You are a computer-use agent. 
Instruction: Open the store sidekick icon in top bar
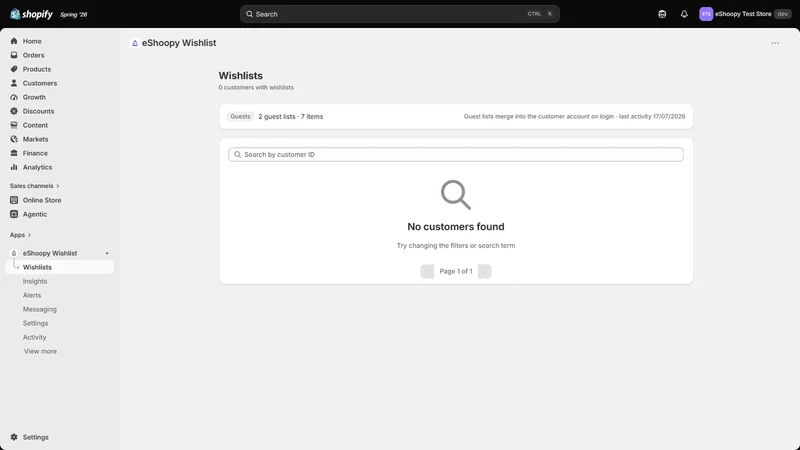(662, 14)
